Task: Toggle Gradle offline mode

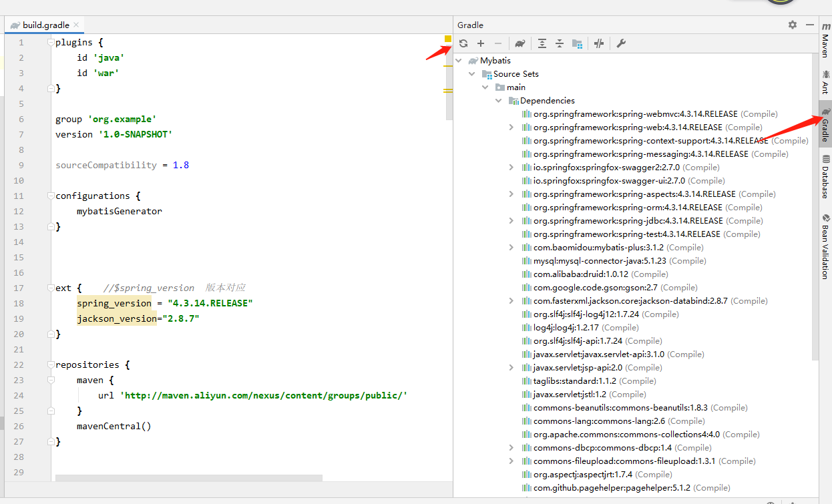Action: point(599,43)
